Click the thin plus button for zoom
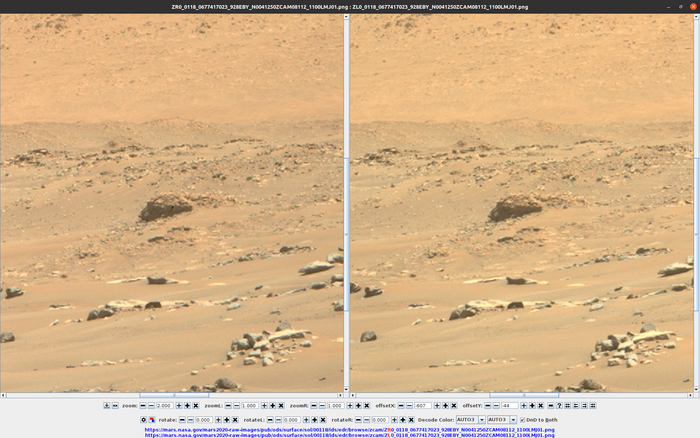This screenshot has height=438, width=700. (179, 405)
